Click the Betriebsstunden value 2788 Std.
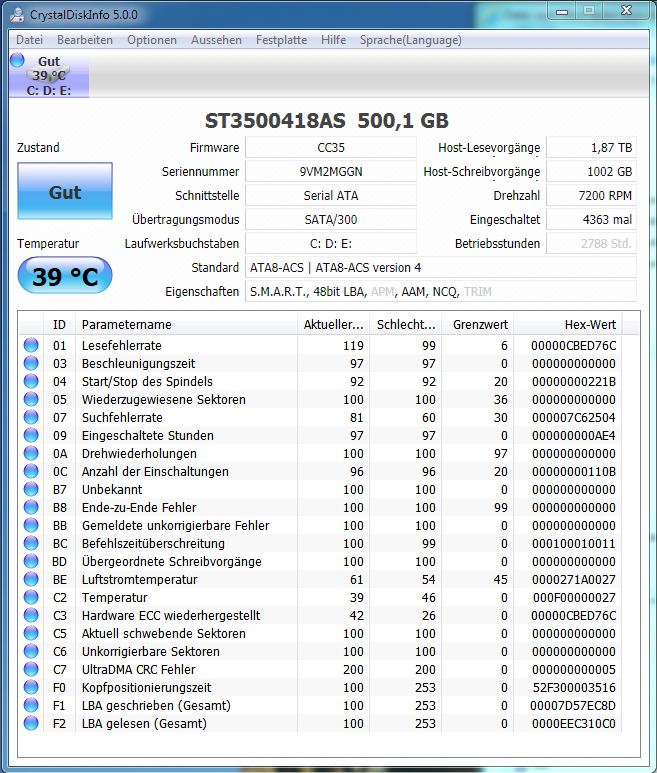The image size is (657, 773). point(591,244)
